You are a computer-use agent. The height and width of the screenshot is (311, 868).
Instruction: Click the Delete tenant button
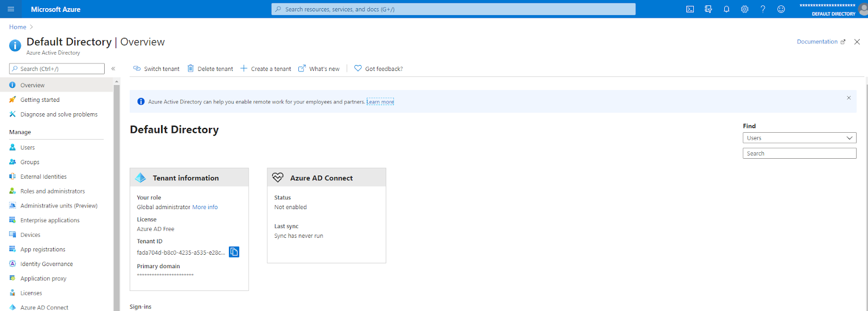pyautogui.click(x=210, y=69)
